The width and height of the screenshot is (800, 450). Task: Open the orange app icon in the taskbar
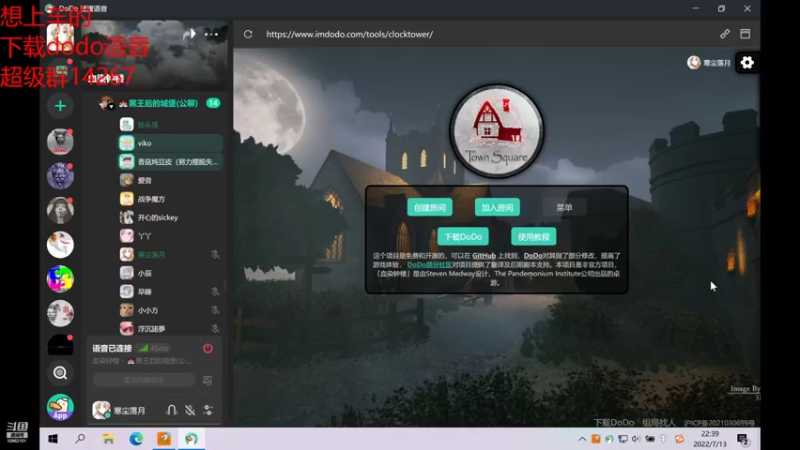point(164,439)
